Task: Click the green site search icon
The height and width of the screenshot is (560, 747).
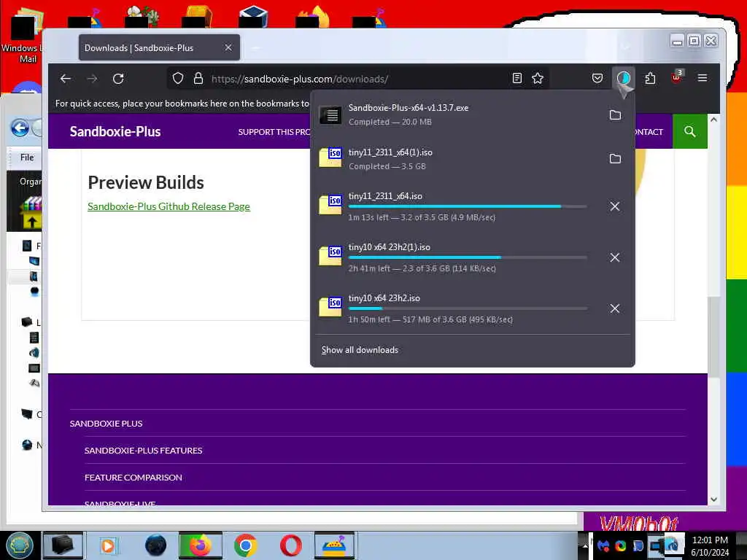Action: [690, 131]
